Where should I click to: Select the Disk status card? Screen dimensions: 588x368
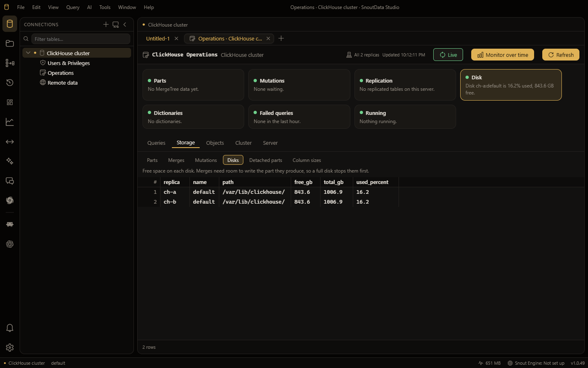pyautogui.click(x=511, y=85)
